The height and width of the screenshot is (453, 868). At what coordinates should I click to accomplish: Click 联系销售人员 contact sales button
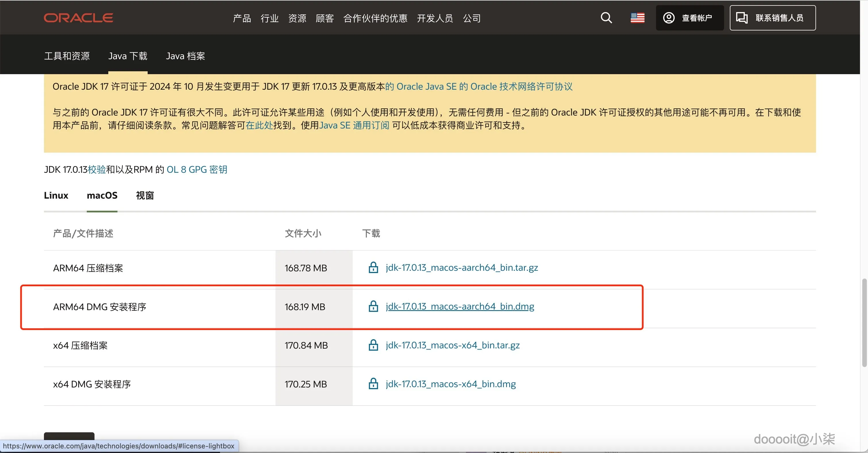pos(772,18)
